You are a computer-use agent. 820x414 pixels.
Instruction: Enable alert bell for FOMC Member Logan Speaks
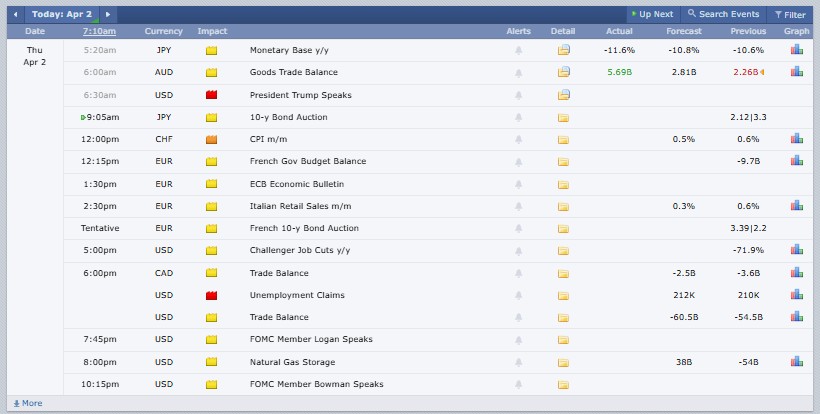pyautogui.click(x=518, y=340)
